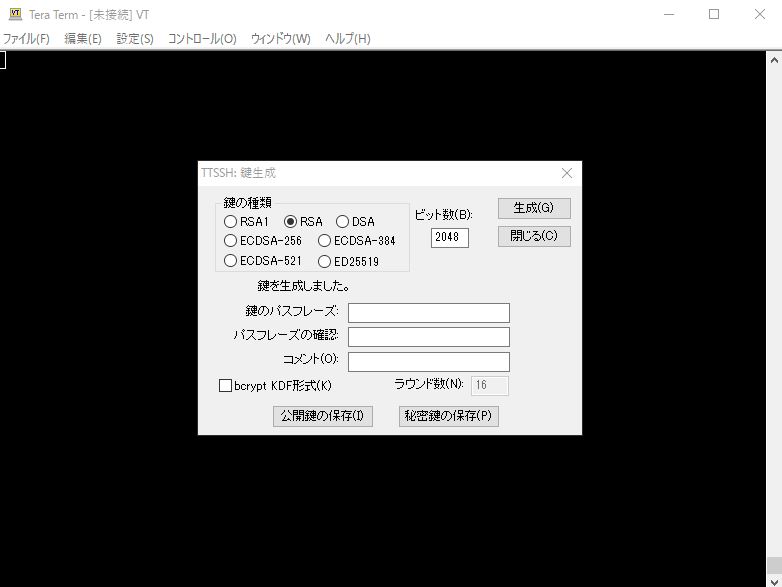The image size is (782, 587).
Task: Open the 編集(E) menu
Action: pyautogui.click(x=83, y=39)
